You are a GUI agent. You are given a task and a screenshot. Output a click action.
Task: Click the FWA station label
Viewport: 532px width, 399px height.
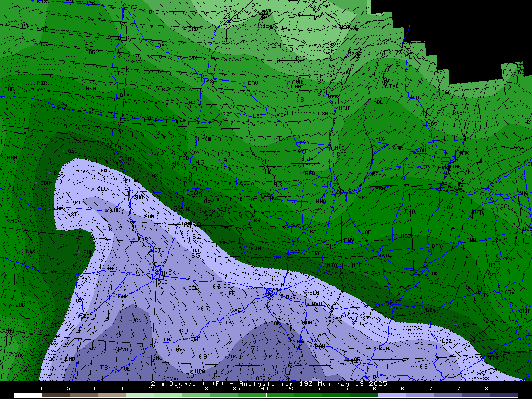click(409, 211)
